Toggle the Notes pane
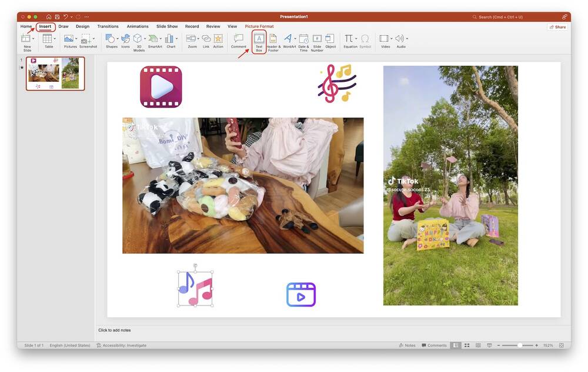588x372 pixels. (406, 344)
